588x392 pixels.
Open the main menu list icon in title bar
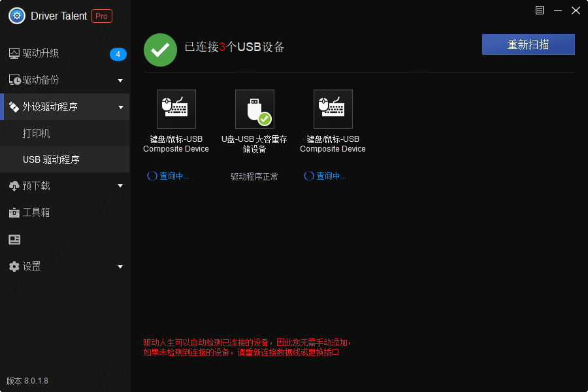click(x=539, y=10)
